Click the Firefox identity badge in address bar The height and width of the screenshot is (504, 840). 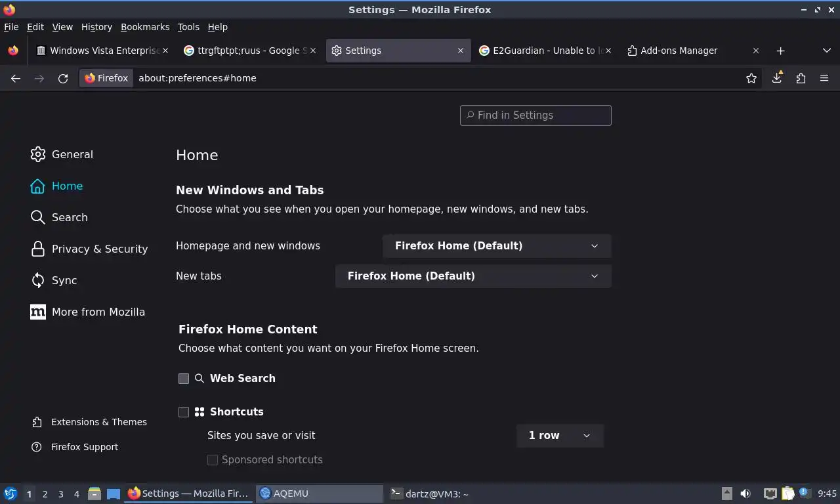106,78
